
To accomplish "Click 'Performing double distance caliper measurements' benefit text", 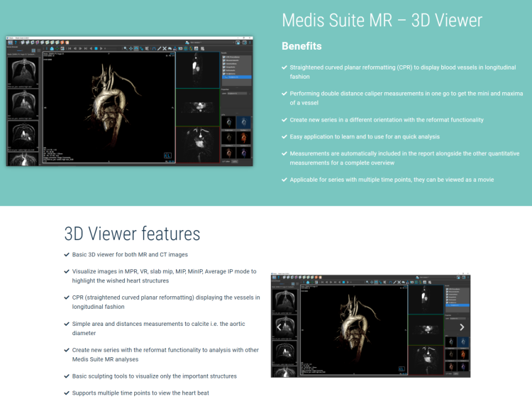I will tap(406, 98).
